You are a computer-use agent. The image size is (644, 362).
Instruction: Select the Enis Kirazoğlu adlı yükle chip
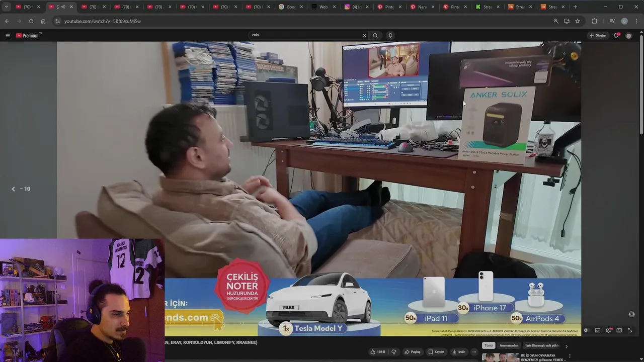[542, 345]
